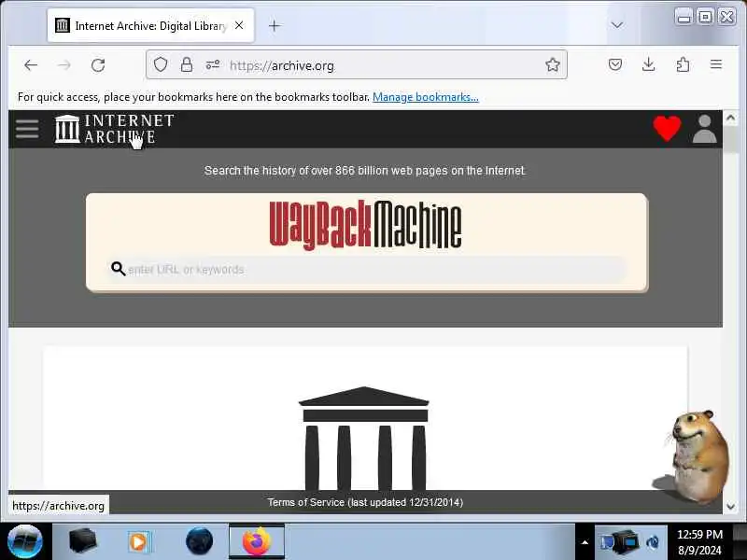
Task: Open the tracking protection shield icon
Action: click(x=161, y=64)
